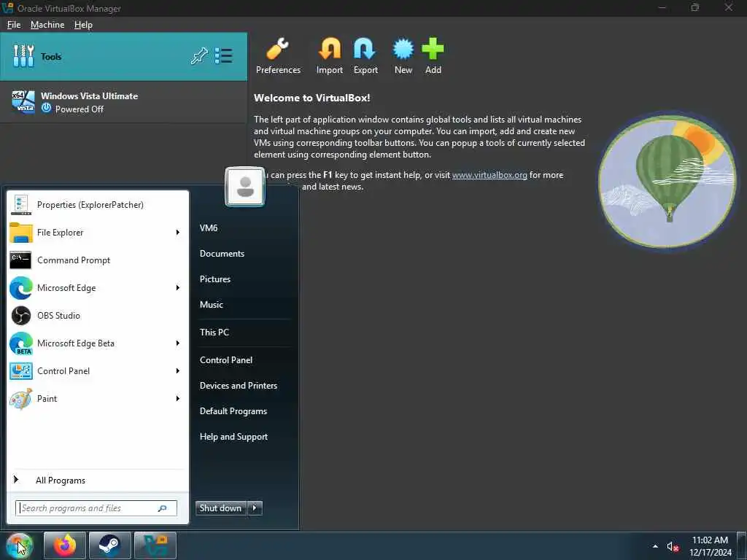Click the user account picture

(245, 187)
